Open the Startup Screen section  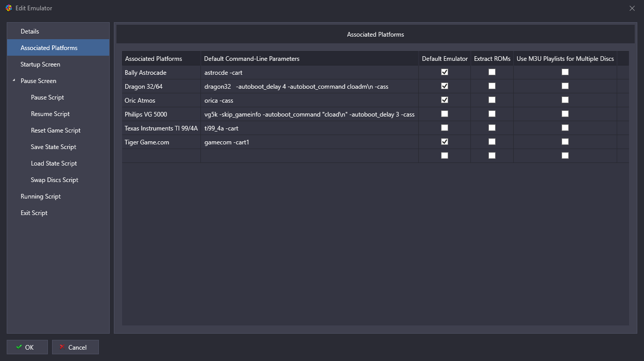point(58,64)
